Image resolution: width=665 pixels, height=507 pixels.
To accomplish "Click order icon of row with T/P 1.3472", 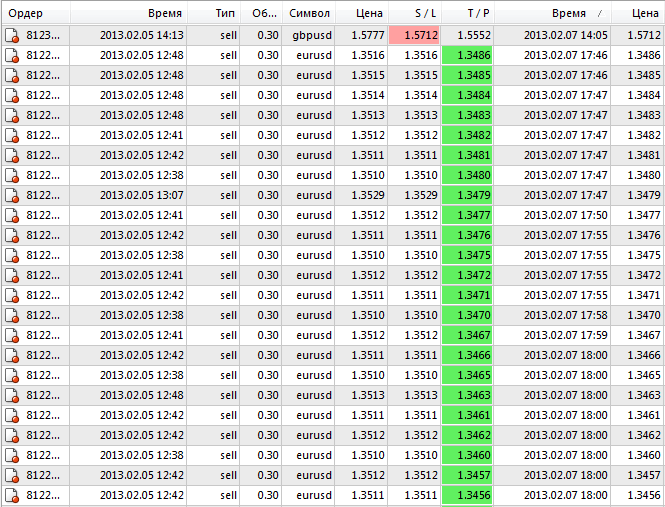I will [x=12, y=275].
